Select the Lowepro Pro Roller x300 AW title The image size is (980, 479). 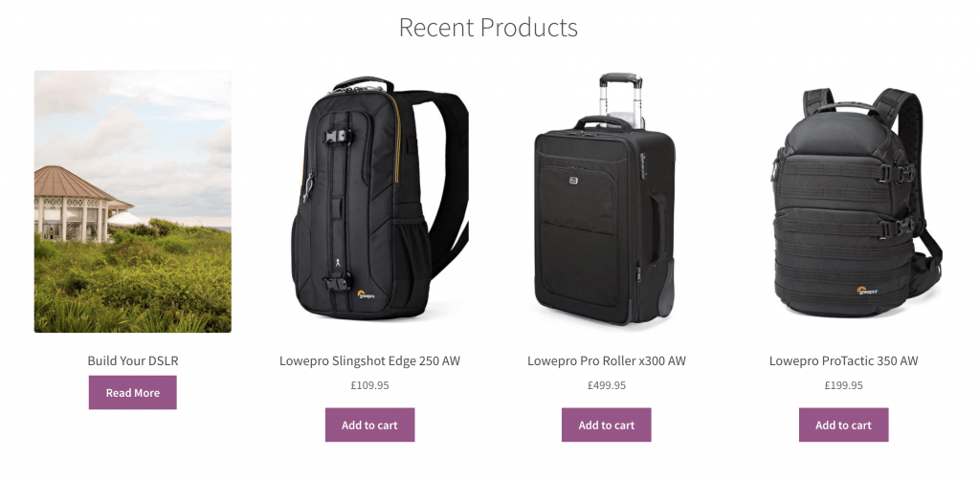click(x=606, y=360)
